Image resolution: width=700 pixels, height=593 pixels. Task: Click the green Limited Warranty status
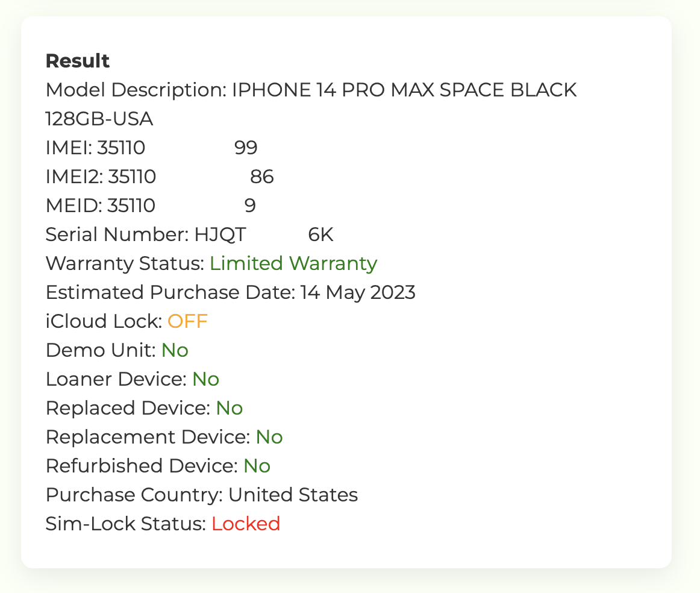(x=293, y=263)
